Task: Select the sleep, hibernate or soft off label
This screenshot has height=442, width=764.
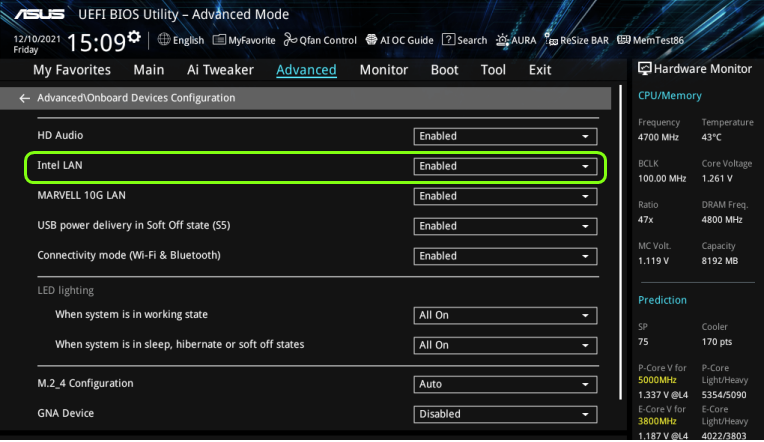Action: point(179,345)
